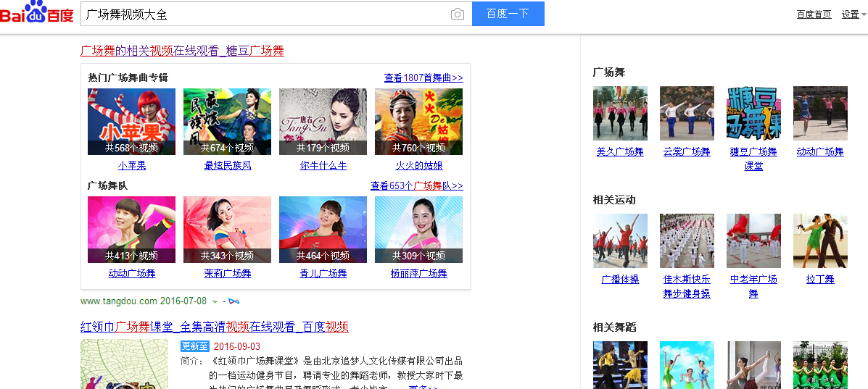Open 小苹果 album thumbnail
The width and height of the screenshot is (868, 389).
pos(132,122)
